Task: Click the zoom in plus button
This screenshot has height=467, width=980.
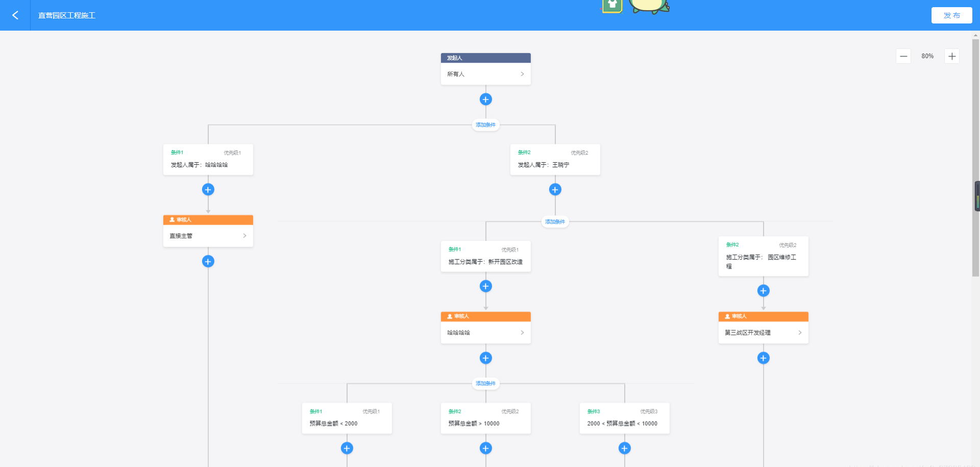Action: [x=952, y=56]
